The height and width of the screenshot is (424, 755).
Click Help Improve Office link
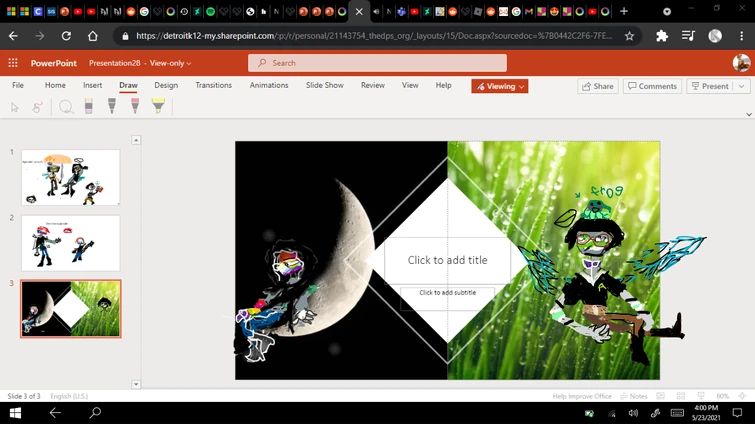[582, 396]
